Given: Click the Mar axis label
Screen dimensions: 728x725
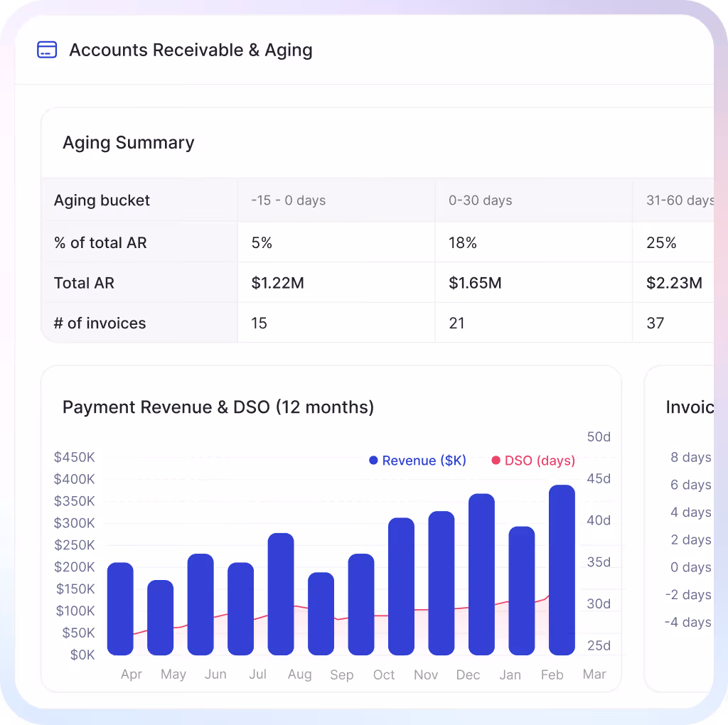Looking at the screenshot, I should [x=594, y=674].
